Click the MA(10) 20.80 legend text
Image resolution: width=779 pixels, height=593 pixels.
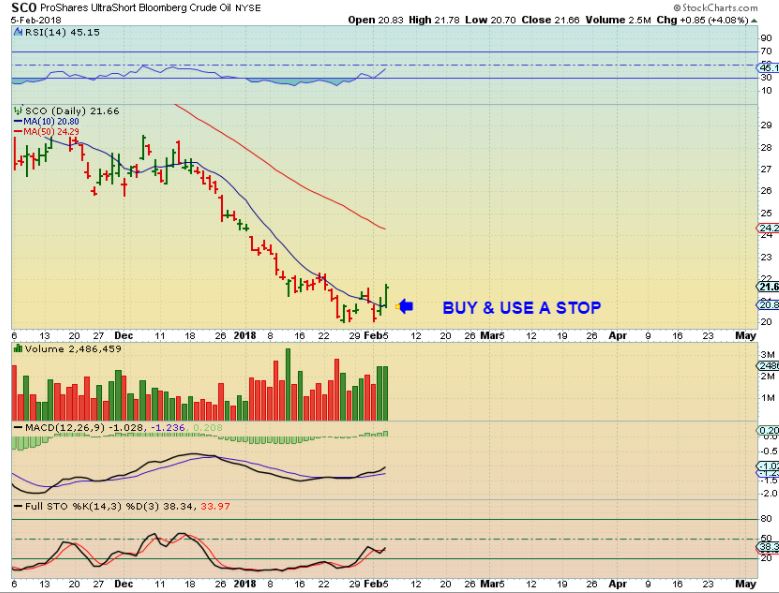coord(51,121)
